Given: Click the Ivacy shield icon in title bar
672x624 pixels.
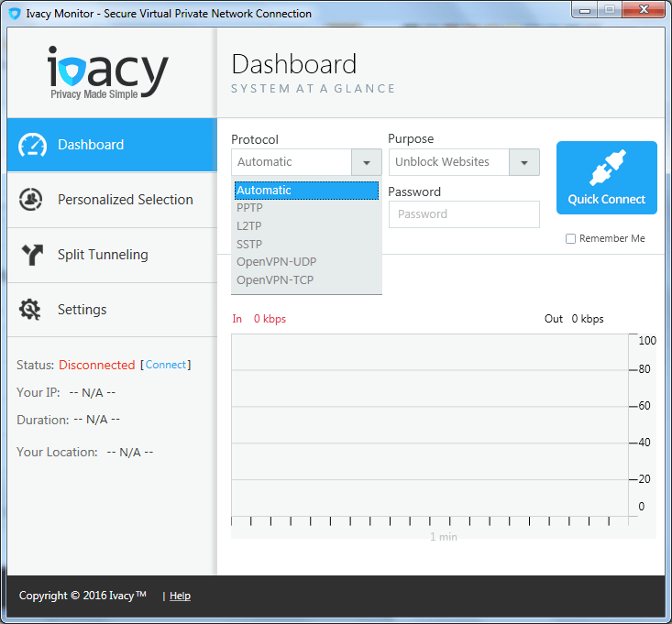Looking at the screenshot, I should pyautogui.click(x=14, y=14).
